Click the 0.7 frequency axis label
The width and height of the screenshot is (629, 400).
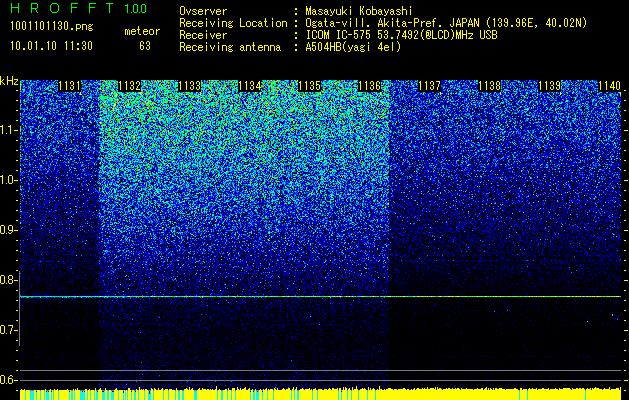8,330
